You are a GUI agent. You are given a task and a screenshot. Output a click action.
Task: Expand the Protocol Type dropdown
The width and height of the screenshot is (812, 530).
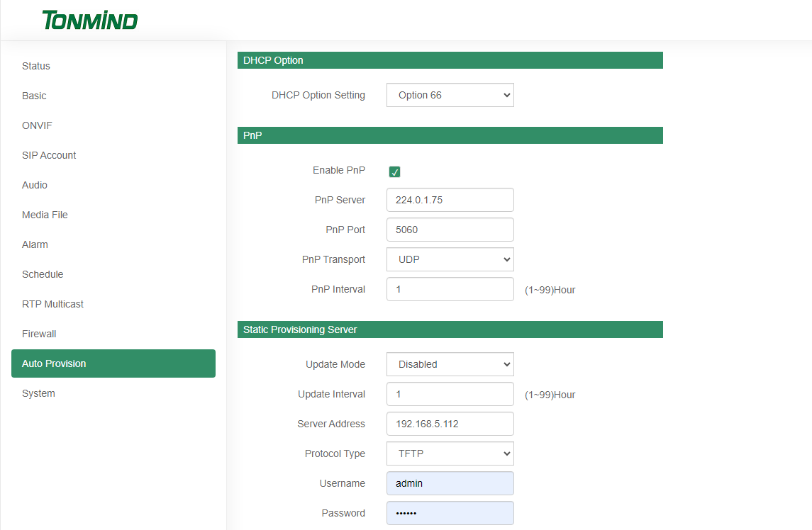tap(450, 453)
